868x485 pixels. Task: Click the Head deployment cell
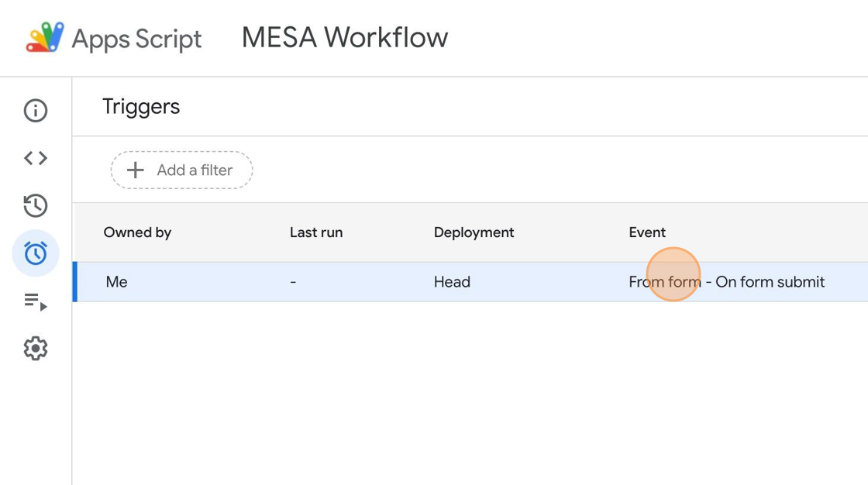(x=452, y=282)
